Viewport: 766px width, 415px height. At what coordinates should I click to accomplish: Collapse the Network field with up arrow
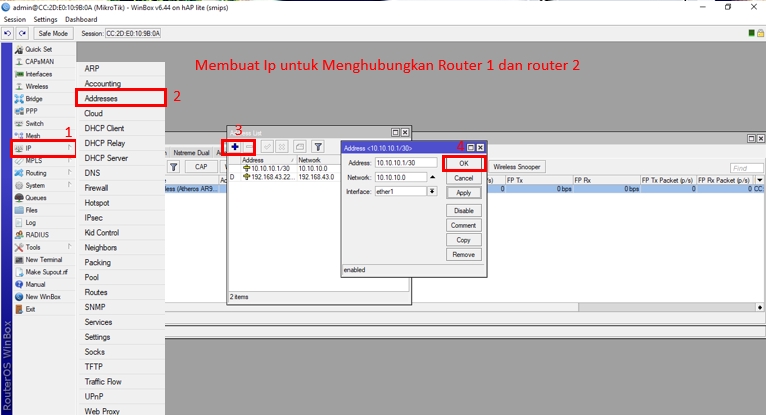tap(432, 177)
